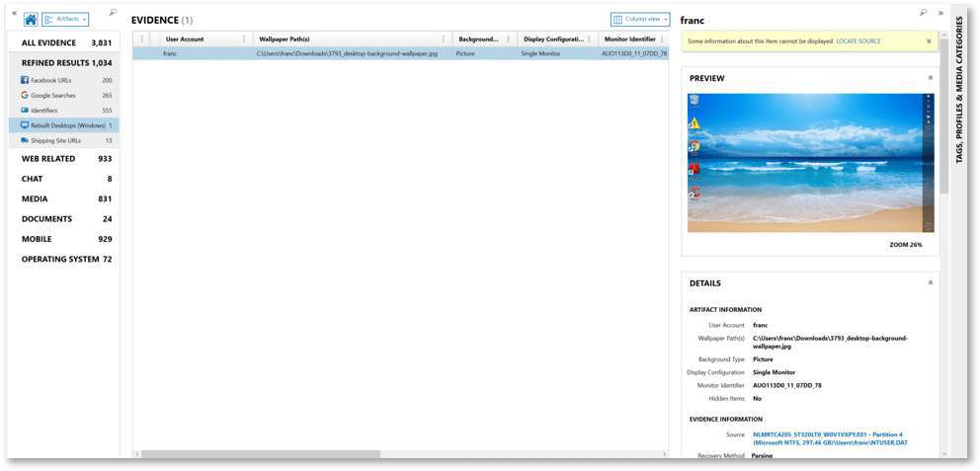Open User Account column options menu
This screenshot has width=980, height=471.
(244, 39)
